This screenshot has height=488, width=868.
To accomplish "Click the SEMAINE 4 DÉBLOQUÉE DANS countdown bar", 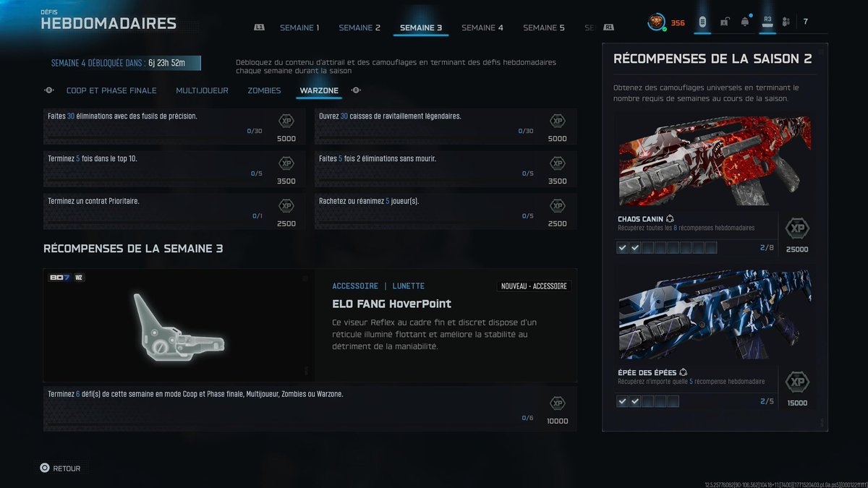I will pyautogui.click(x=122, y=63).
